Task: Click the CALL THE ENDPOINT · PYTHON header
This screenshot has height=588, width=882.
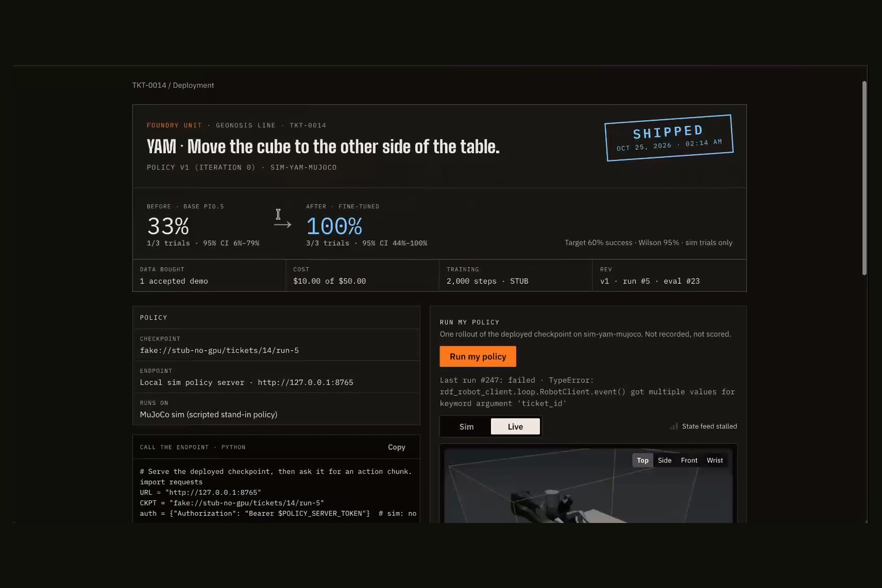Action: pyautogui.click(x=192, y=447)
